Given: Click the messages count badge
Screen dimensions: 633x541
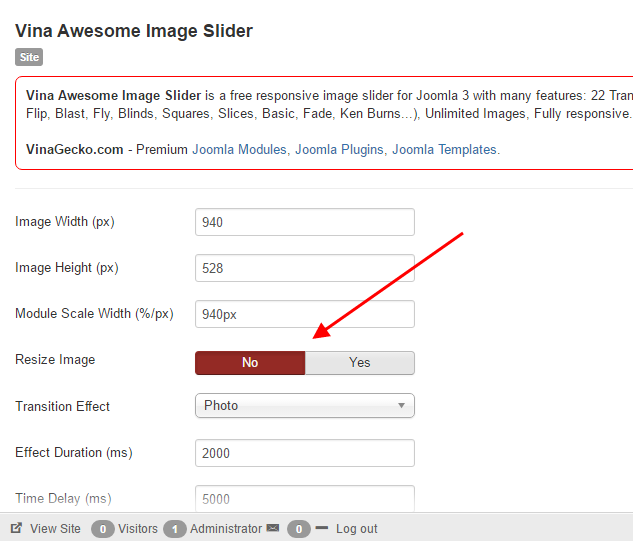Looking at the screenshot, I should pos(298,529).
